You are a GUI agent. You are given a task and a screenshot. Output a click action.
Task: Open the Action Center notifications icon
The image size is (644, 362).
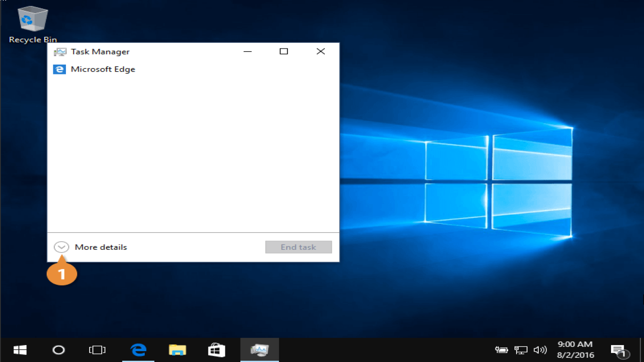pyautogui.click(x=619, y=350)
